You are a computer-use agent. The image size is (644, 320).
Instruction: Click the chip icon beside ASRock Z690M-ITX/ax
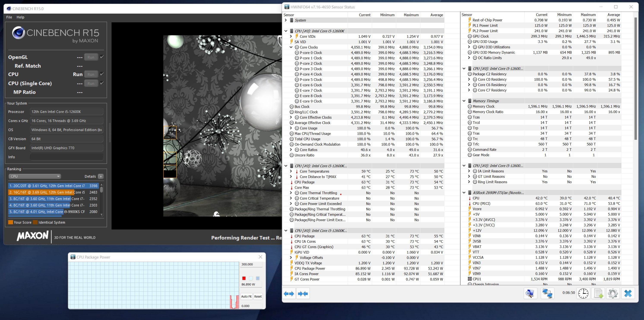click(470, 193)
